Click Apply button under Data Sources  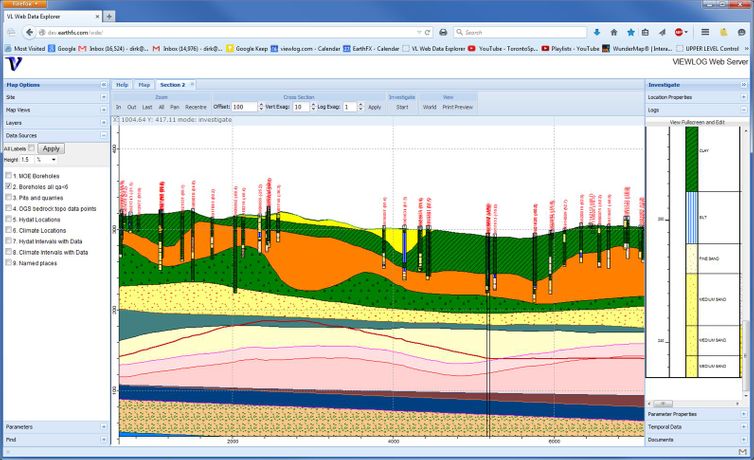(x=51, y=148)
